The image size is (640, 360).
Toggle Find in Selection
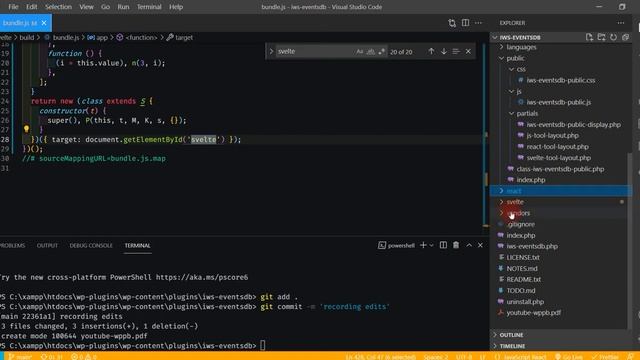[x=456, y=51]
